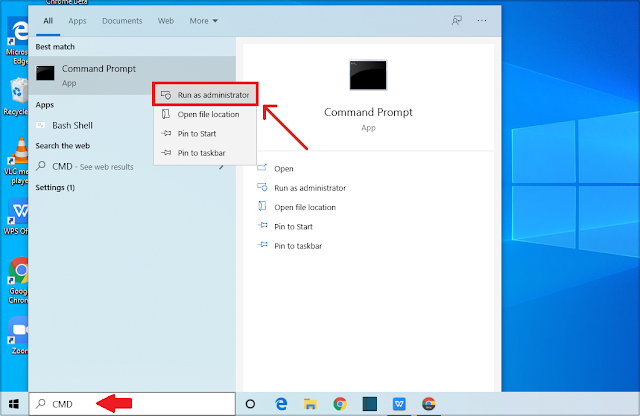Click file icon in context menu Open file location
640x416 pixels.
(166, 114)
